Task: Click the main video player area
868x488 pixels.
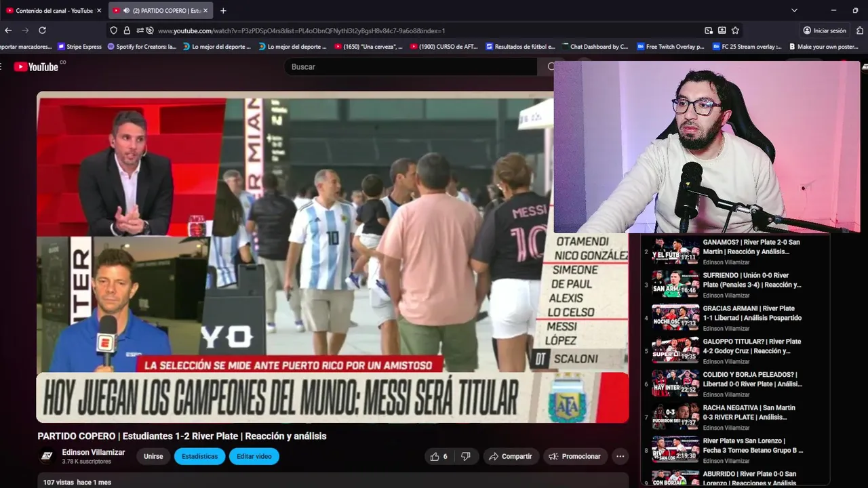Action: 332,257
